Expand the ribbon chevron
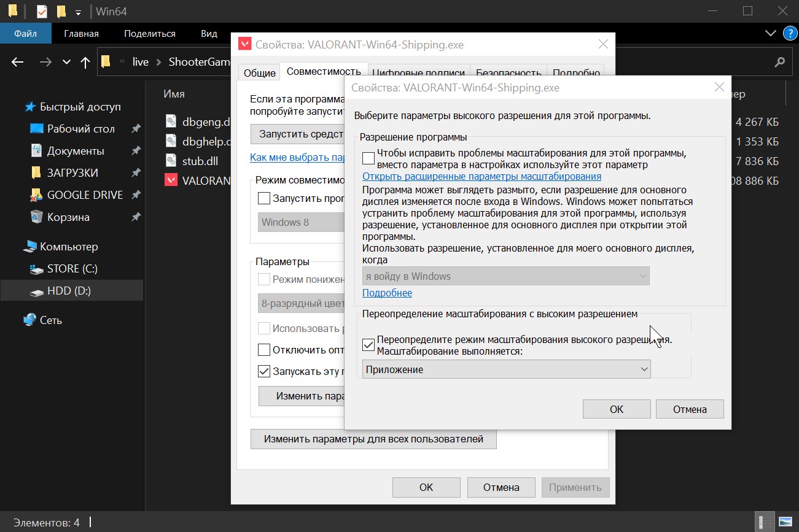Image resolution: width=799 pixels, height=532 pixels. 770,33
